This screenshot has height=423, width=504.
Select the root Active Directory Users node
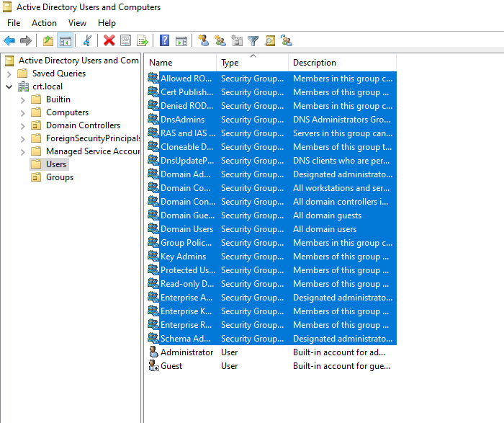pos(78,60)
